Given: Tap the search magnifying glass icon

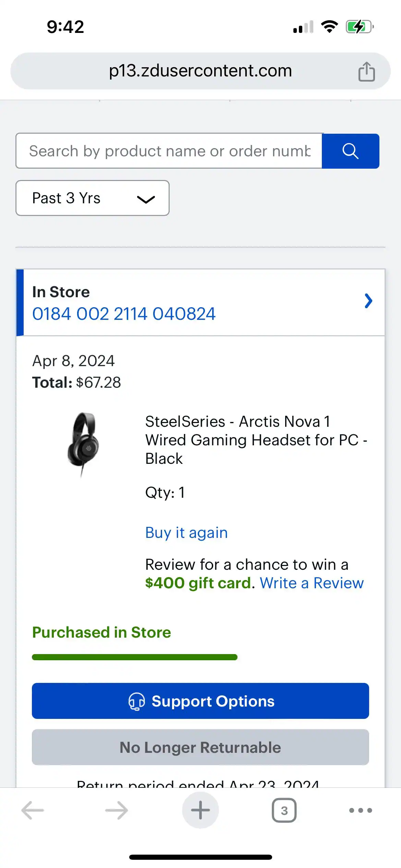Looking at the screenshot, I should [x=351, y=151].
